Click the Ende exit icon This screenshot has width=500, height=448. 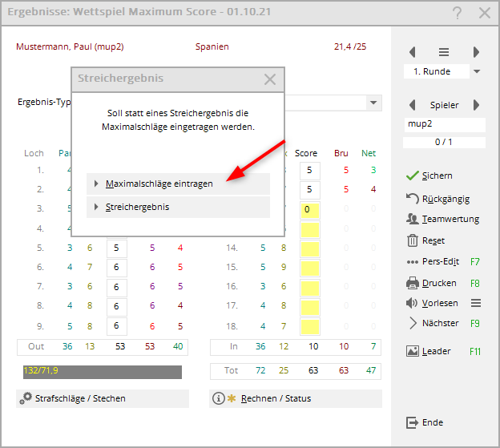pos(412,423)
